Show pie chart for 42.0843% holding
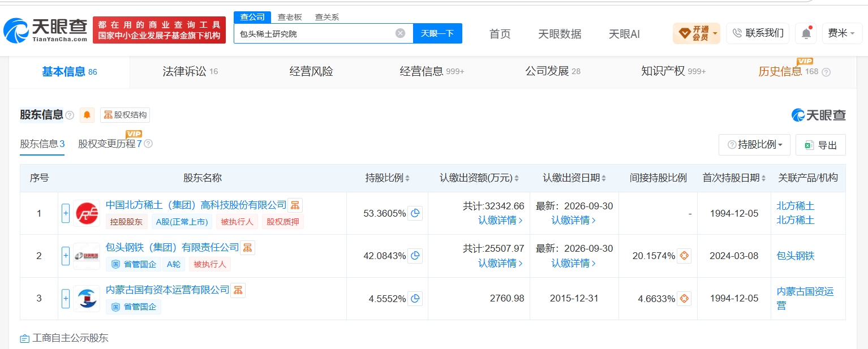The image size is (868, 349). point(415,256)
